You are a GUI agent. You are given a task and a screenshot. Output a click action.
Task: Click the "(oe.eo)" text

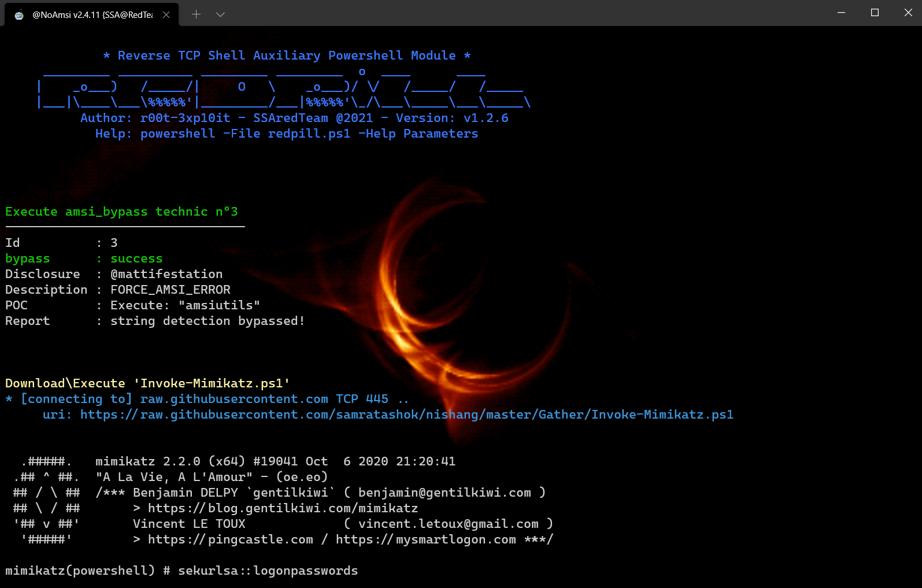(302, 477)
